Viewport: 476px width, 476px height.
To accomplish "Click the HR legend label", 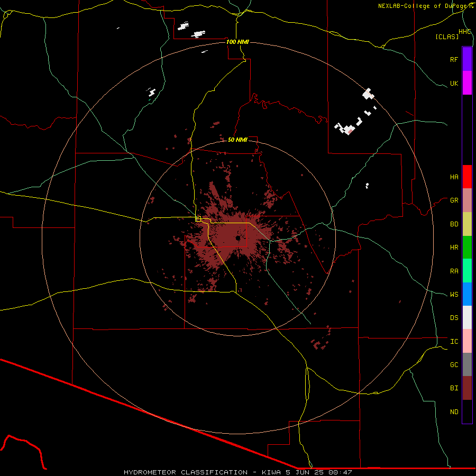I will (x=454, y=248).
